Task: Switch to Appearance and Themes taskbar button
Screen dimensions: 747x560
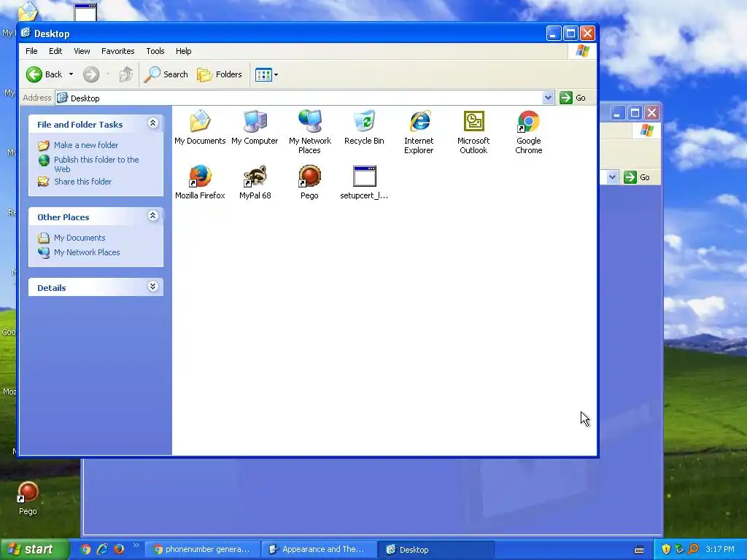Action: (320, 550)
